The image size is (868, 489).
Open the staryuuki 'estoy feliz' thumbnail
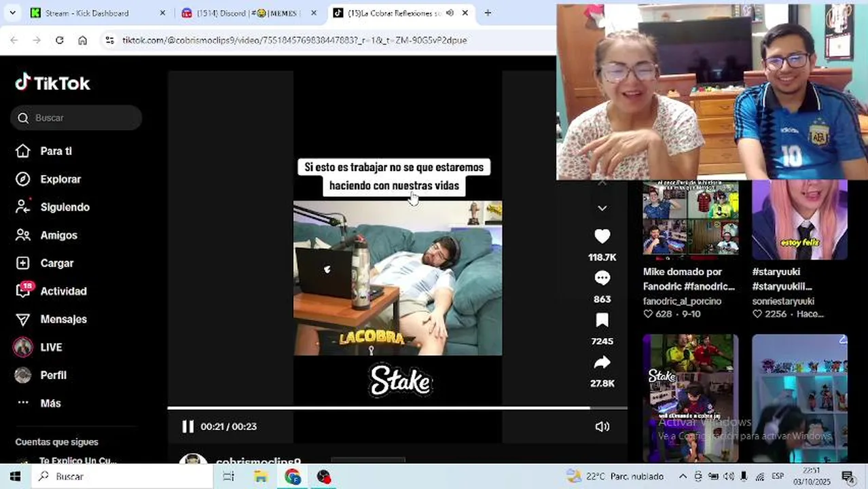tap(799, 220)
